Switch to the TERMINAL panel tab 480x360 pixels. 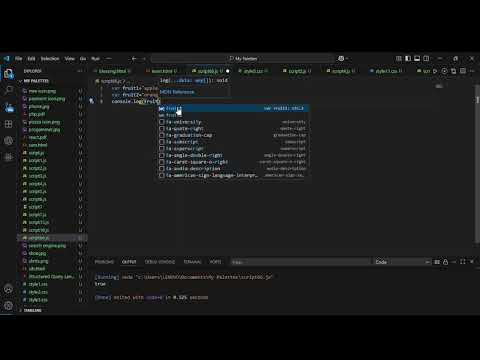pos(193,262)
